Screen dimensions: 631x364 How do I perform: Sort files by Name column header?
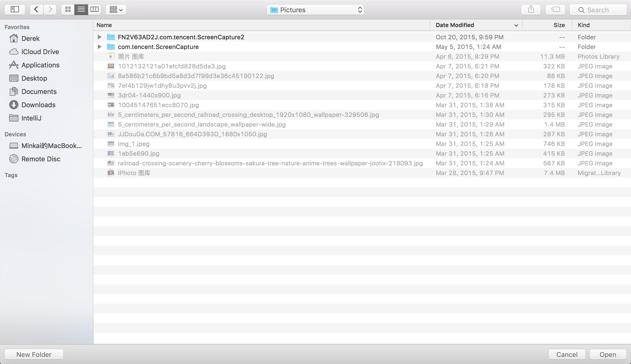tap(104, 25)
